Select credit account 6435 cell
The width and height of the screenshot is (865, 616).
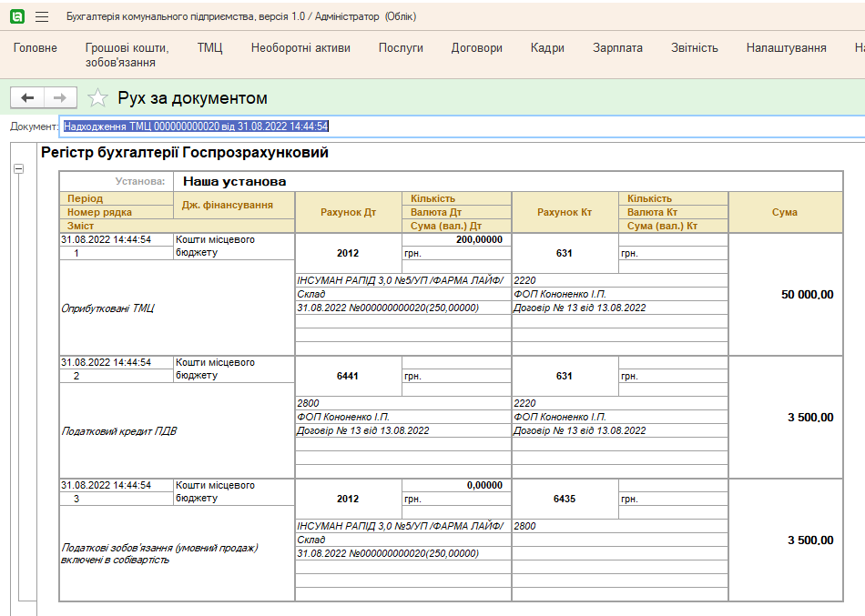tap(565, 499)
